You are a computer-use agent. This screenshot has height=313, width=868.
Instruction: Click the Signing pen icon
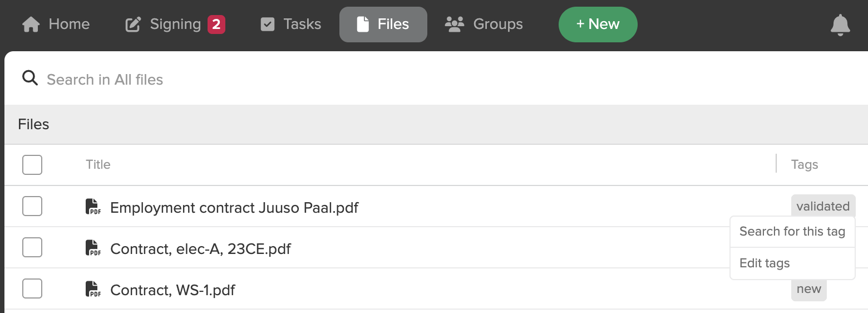pos(133,25)
